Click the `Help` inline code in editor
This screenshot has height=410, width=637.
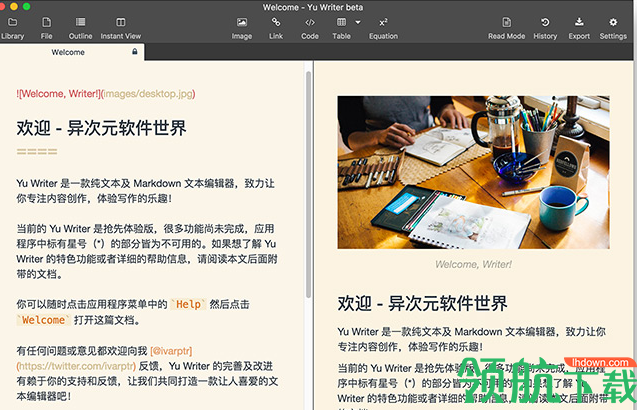coord(188,304)
